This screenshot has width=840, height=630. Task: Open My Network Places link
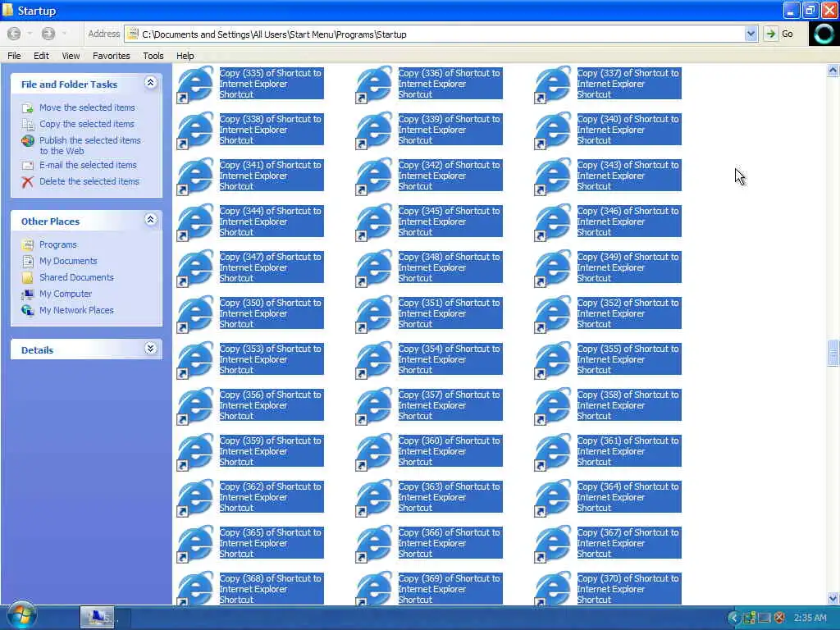coord(76,310)
